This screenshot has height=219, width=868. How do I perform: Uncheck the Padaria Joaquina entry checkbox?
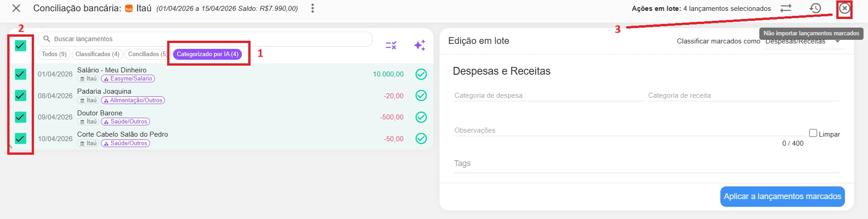[20, 95]
